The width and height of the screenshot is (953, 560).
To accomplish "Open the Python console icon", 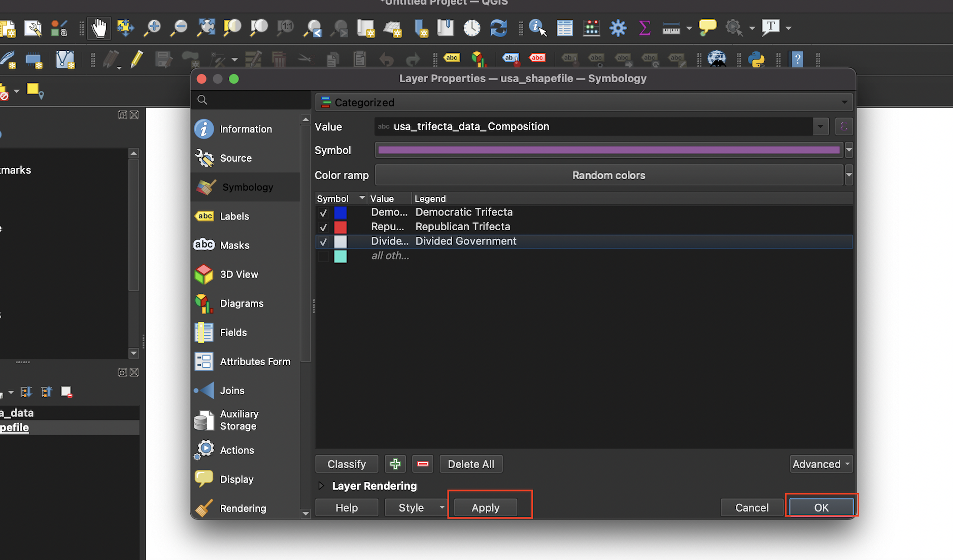I will point(756,59).
